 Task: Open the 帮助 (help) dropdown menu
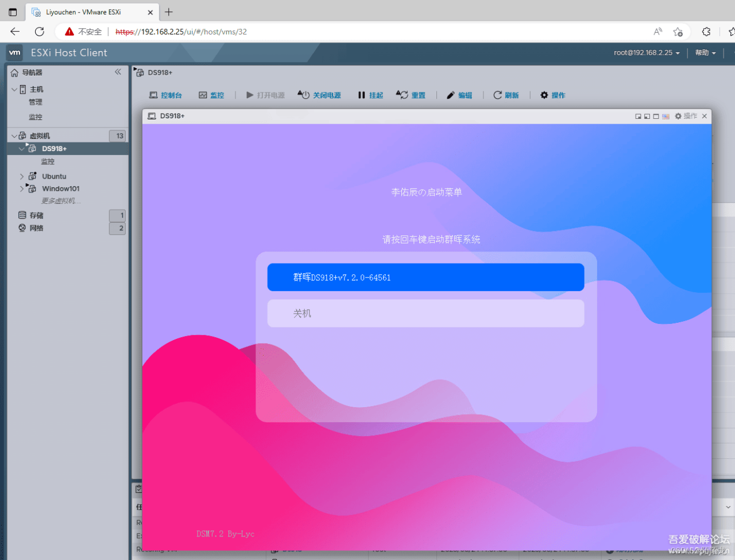point(705,53)
